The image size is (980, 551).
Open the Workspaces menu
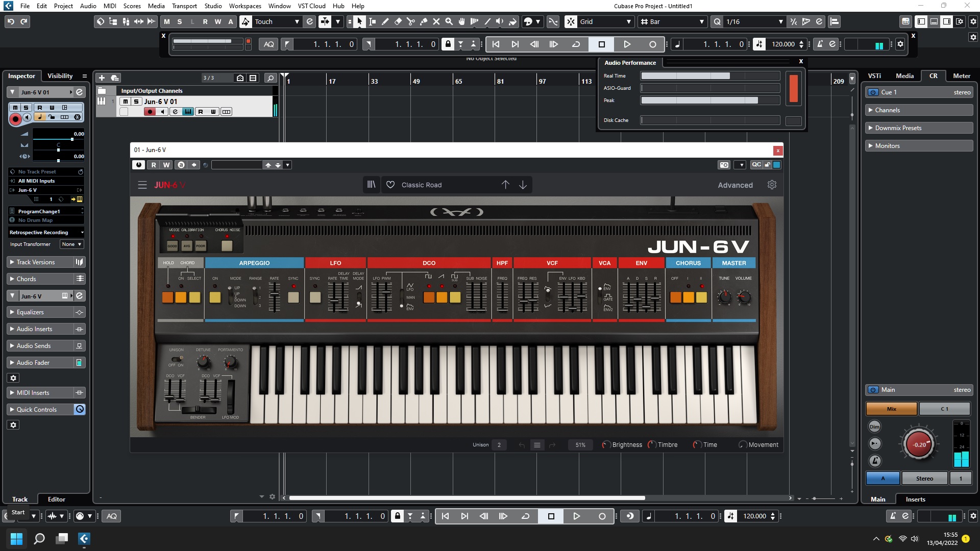245,6
